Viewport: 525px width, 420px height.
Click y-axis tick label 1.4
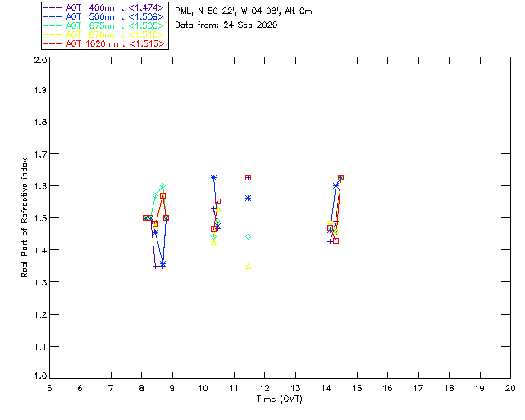[x=40, y=250]
